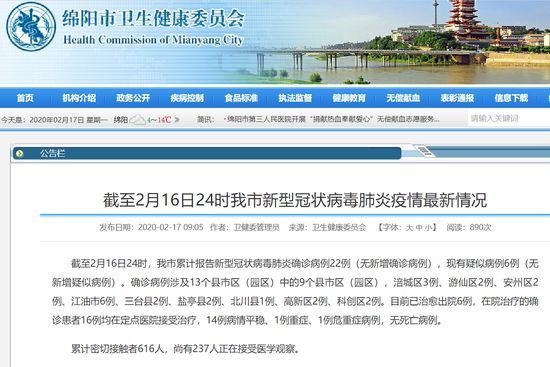Select 信息下载 in the nav bar
The width and height of the screenshot is (550, 367).
coord(511,98)
